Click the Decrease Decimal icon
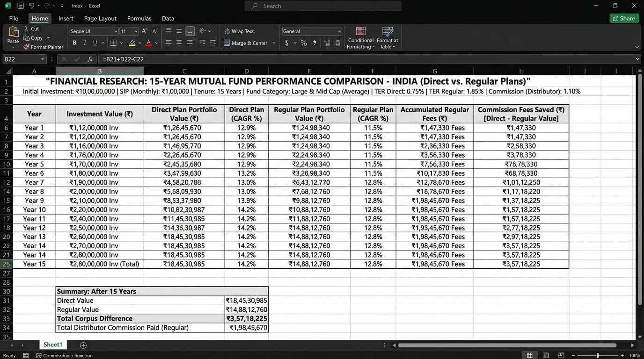The image size is (644, 359). click(x=337, y=43)
